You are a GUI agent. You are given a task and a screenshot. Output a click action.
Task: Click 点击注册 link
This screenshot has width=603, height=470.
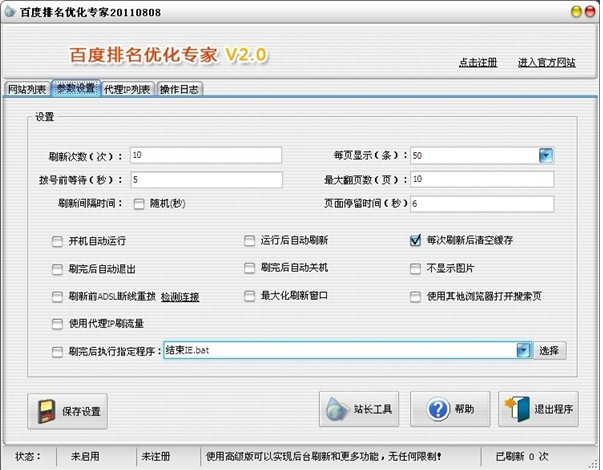(478, 62)
